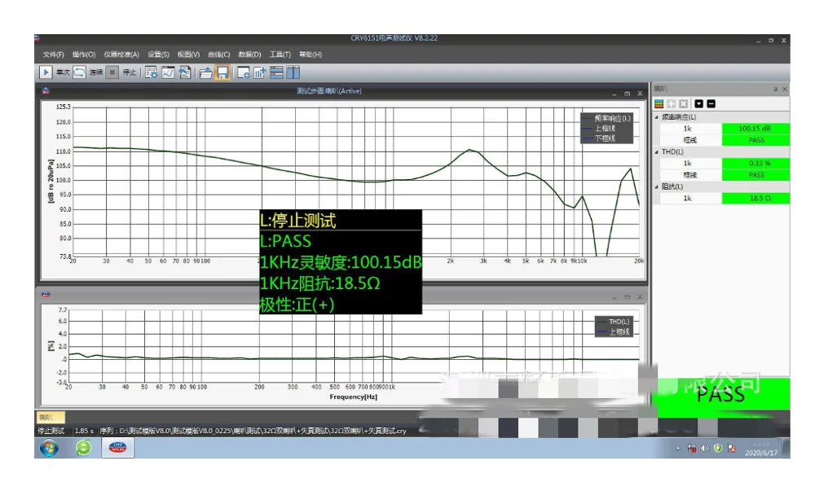Collapse 频率响应(L) results group
This screenshot has width=815, height=504.
[656, 117]
